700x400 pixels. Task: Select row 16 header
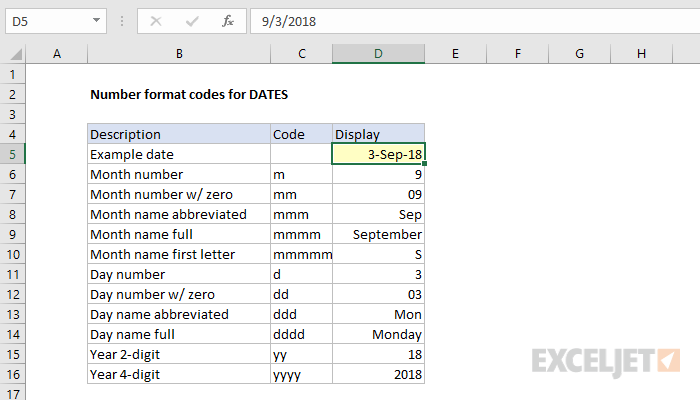(x=13, y=374)
